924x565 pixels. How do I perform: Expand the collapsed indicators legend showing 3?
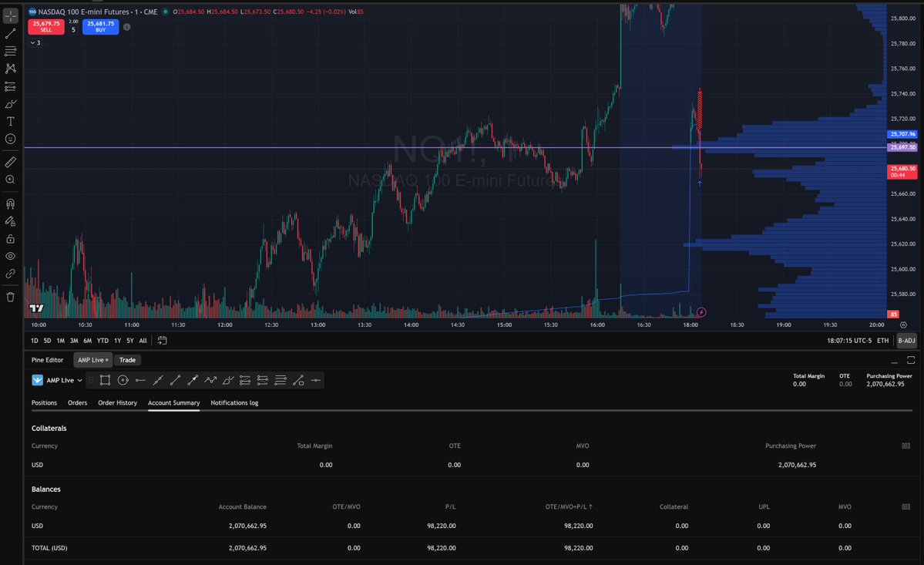(35, 43)
